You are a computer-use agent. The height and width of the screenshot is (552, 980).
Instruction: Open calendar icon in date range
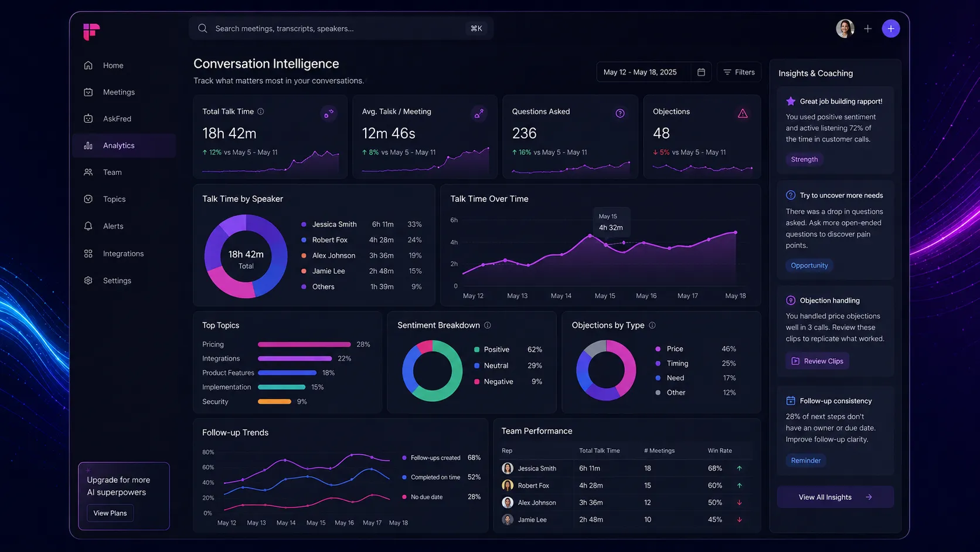701,72
